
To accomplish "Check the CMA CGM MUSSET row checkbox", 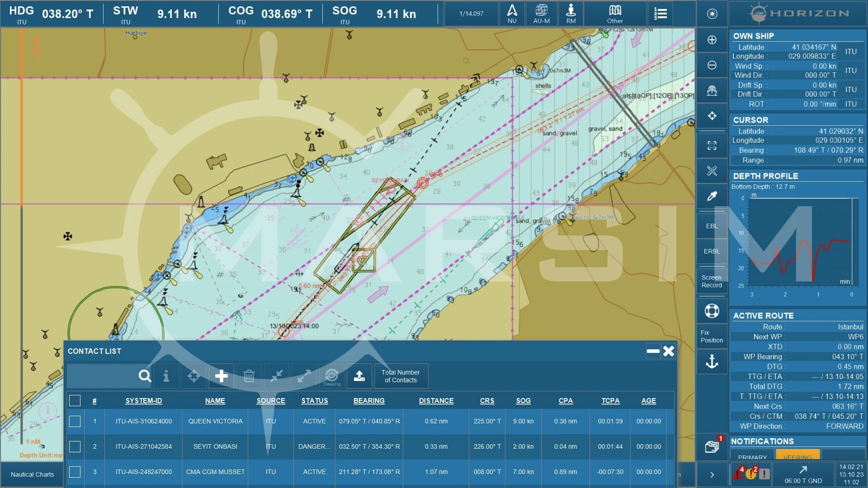I will coord(75,472).
